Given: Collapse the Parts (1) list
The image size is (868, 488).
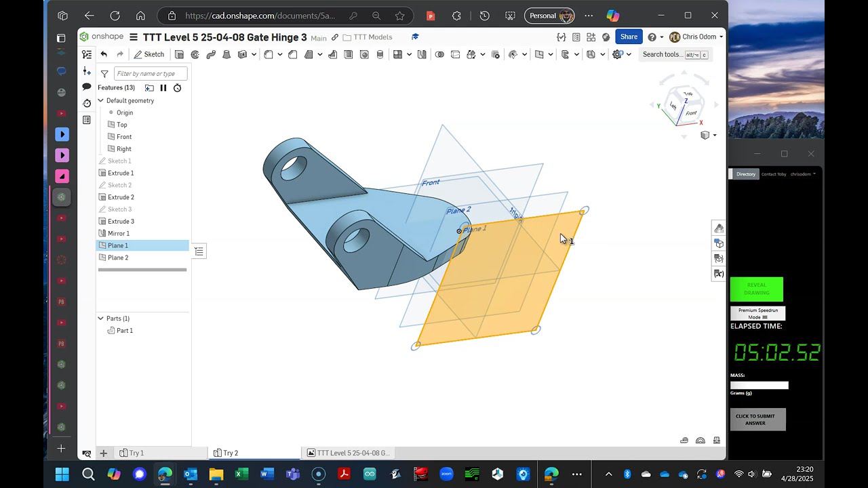Looking at the screenshot, I should click(x=100, y=319).
